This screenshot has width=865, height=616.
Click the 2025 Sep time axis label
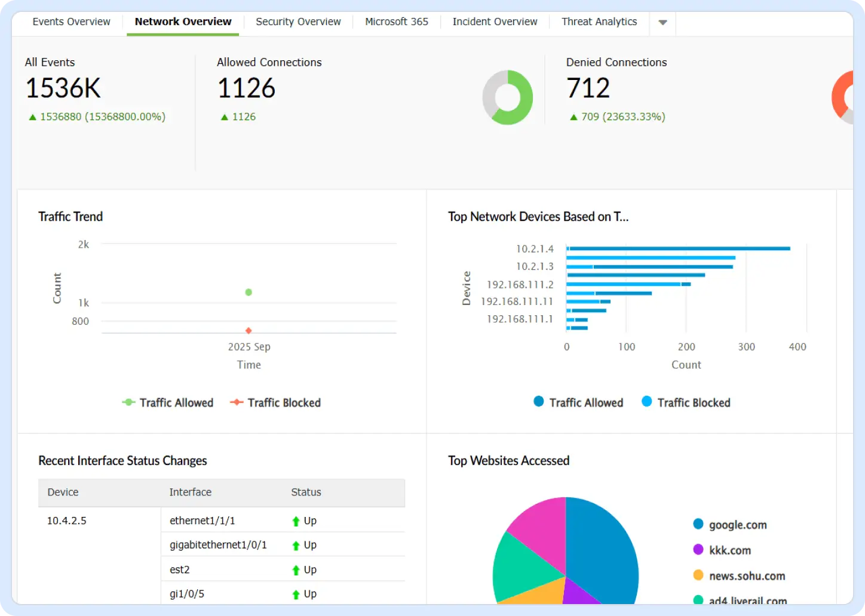(249, 347)
